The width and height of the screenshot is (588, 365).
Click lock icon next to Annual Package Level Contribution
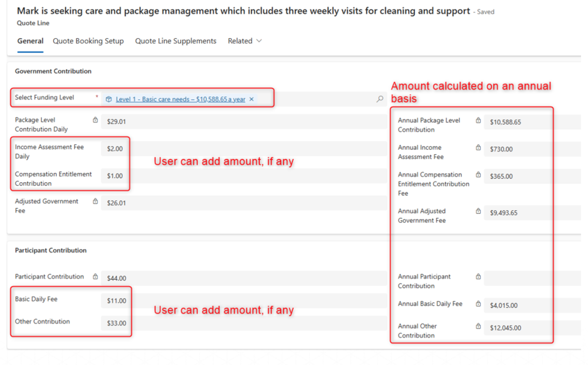(x=478, y=120)
